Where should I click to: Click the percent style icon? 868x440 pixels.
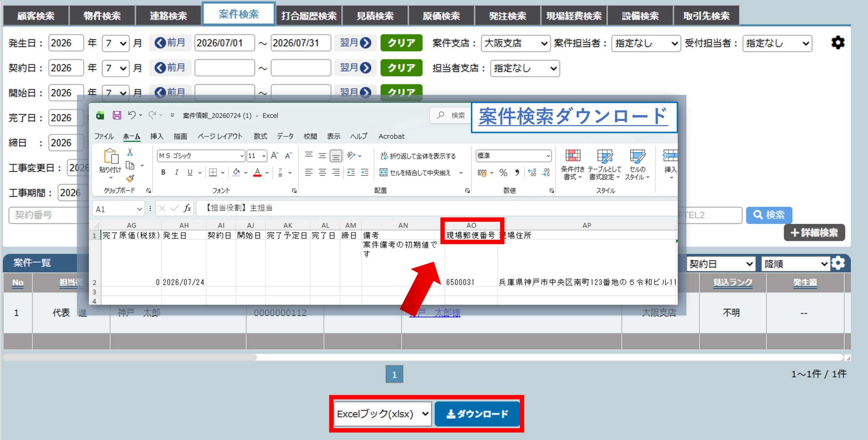click(x=503, y=173)
